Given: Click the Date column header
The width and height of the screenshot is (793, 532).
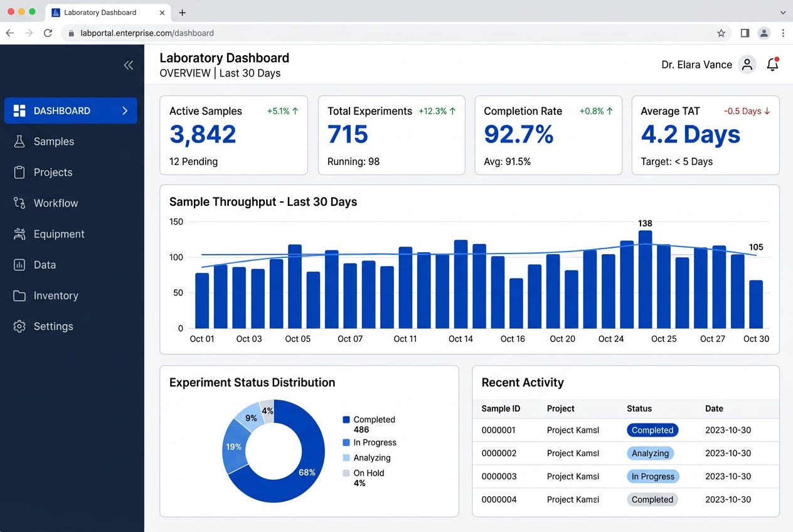Looking at the screenshot, I should click(714, 408).
